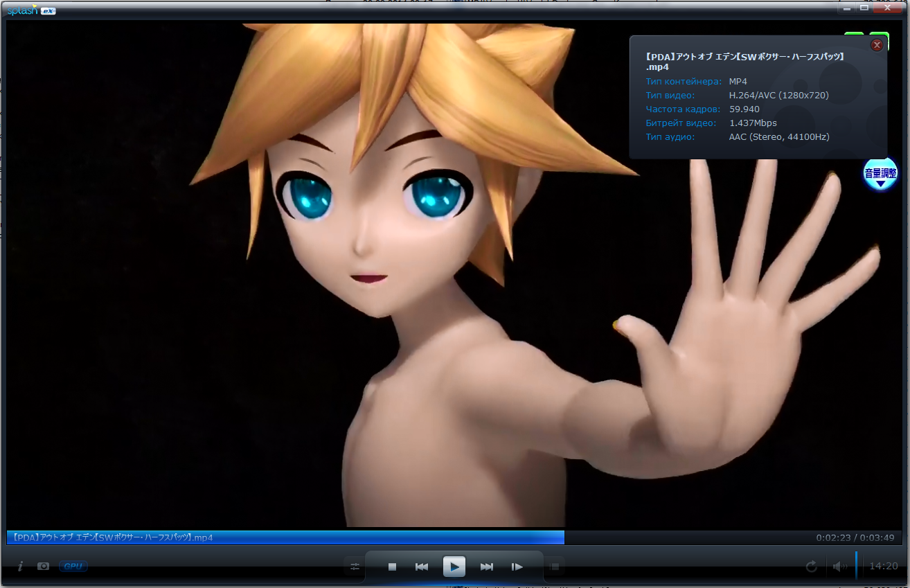910x588 pixels.
Task: Click the file title in the info panel
Action: [744, 62]
